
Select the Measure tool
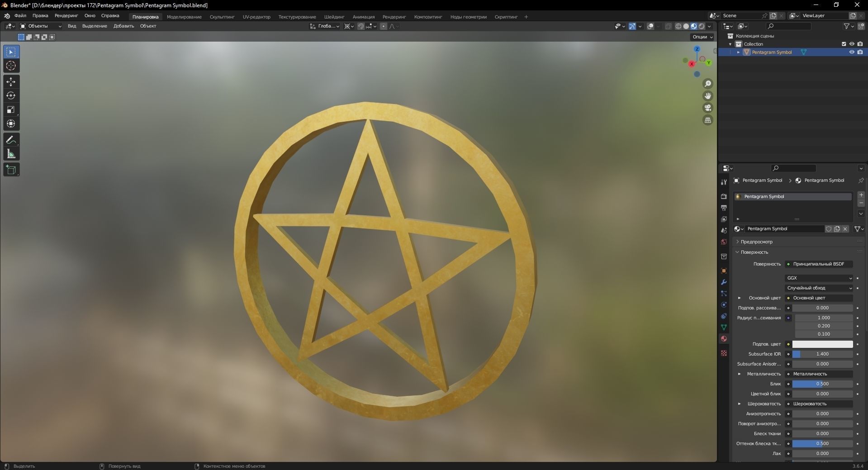click(x=11, y=154)
